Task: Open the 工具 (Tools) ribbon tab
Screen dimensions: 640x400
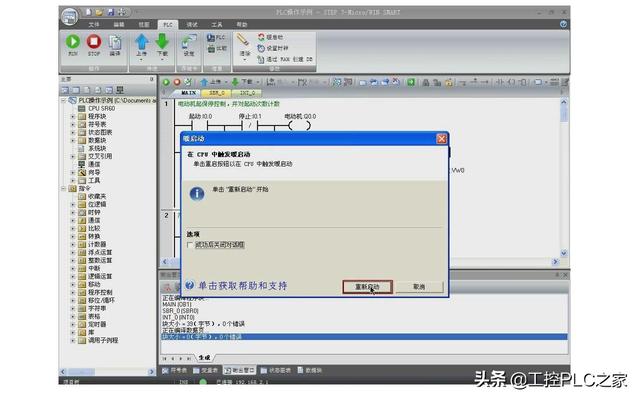Action: pos(217,24)
